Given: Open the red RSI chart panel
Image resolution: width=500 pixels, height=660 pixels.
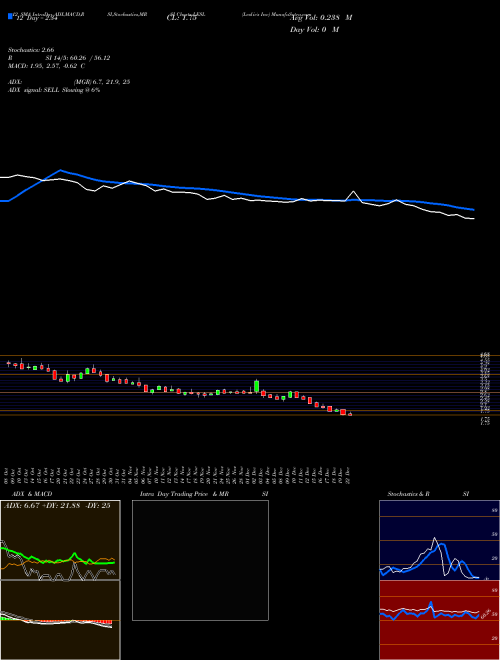Looking at the screenshot, I should 439,620.
